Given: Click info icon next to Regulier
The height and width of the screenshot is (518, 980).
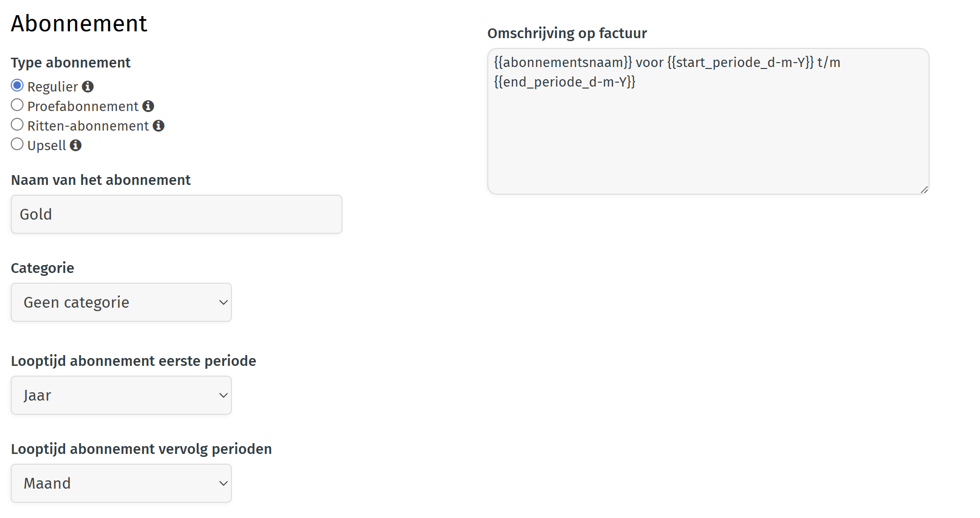Looking at the screenshot, I should point(88,87).
